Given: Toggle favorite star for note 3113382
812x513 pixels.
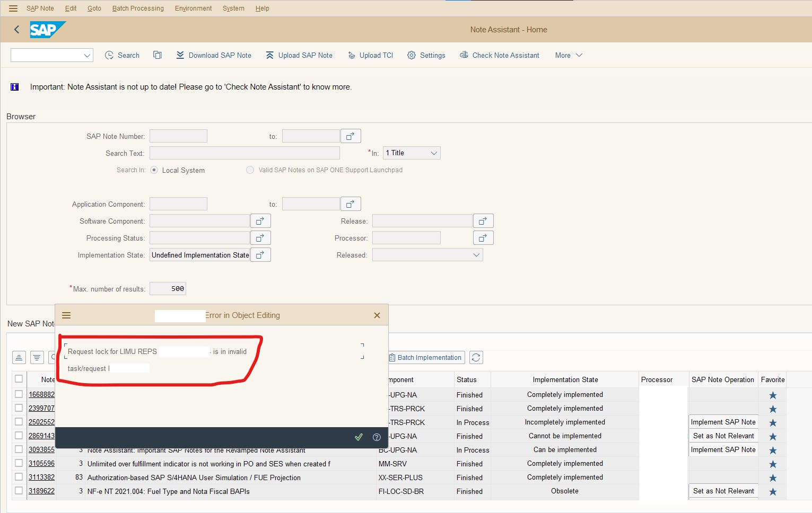Looking at the screenshot, I should coord(773,478).
